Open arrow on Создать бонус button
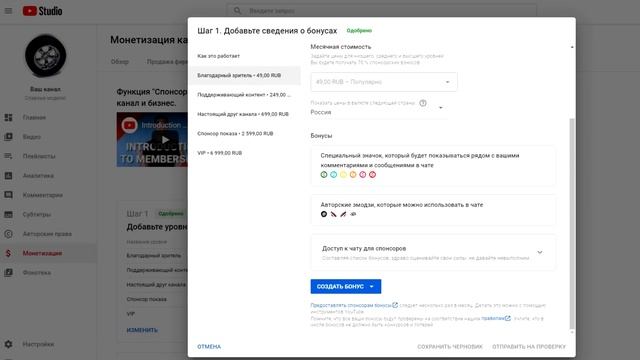The image size is (640, 360). point(372,287)
